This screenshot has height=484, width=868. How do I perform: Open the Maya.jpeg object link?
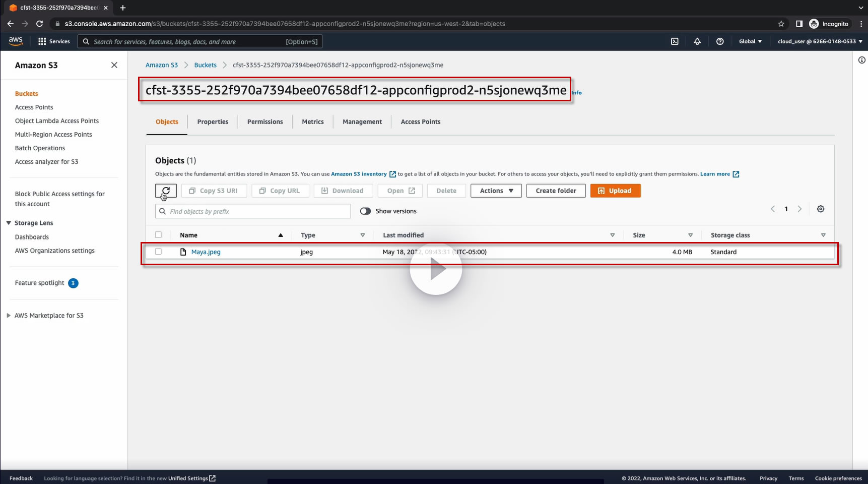(206, 252)
